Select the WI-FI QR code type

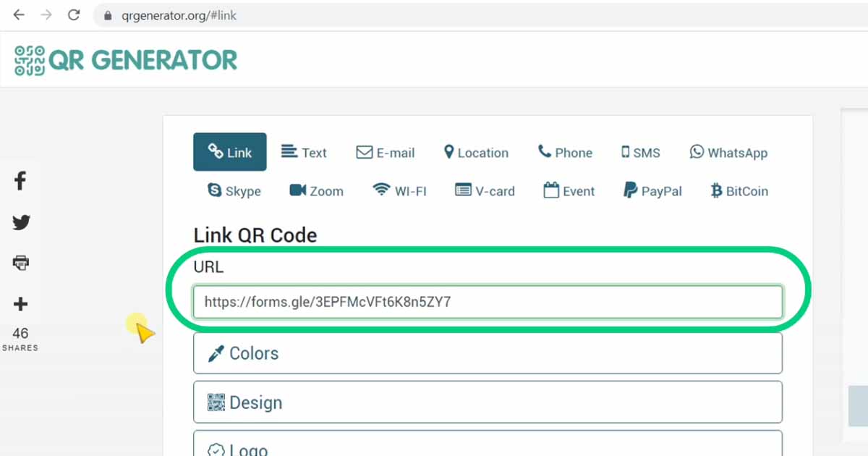tap(399, 190)
